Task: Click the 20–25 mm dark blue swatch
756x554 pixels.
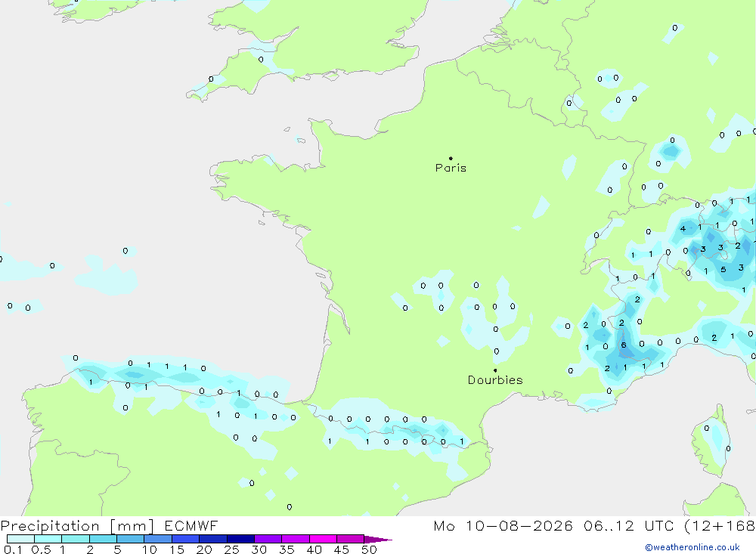Action: (213, 539)
